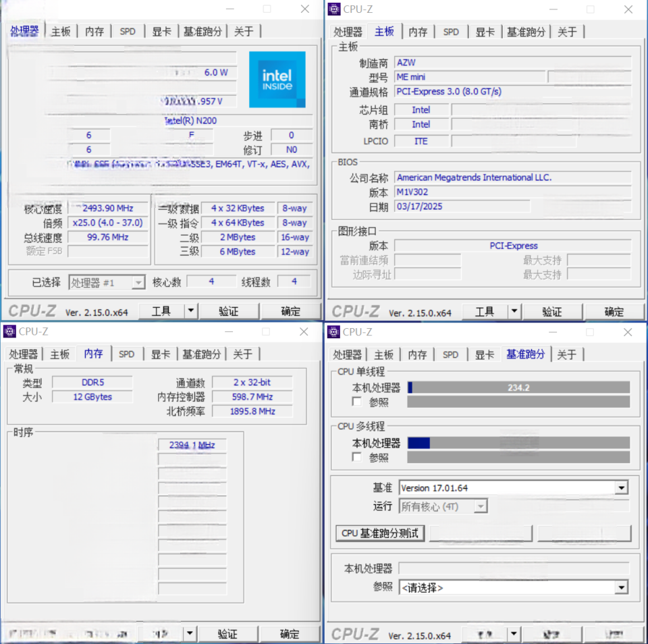The height and width of the screenshot is (644, 648).
Task: Click 工具 button in the processor window
Action: tap(161, 311)
